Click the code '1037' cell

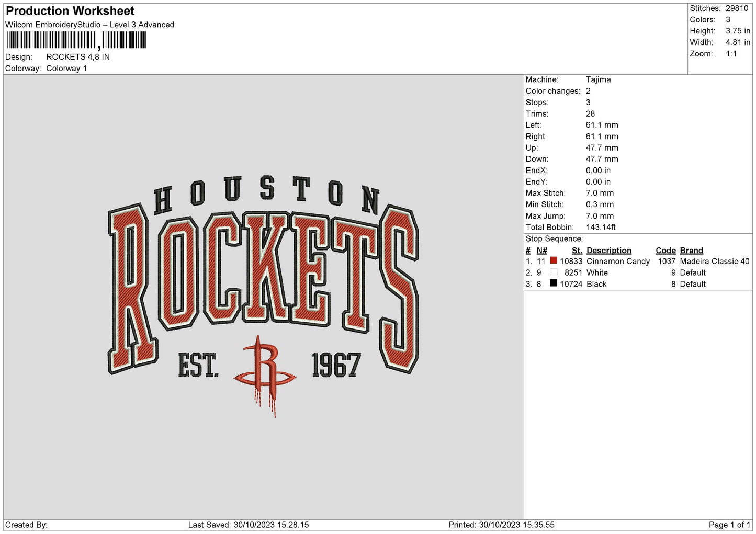coord(667,262)
